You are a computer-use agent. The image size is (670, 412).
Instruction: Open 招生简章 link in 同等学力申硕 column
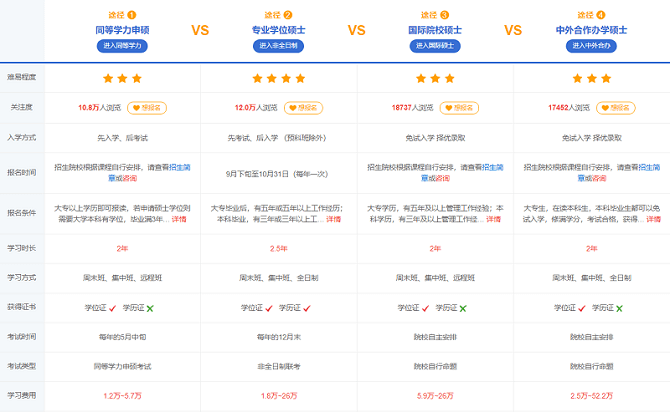(x=181, y=167)
